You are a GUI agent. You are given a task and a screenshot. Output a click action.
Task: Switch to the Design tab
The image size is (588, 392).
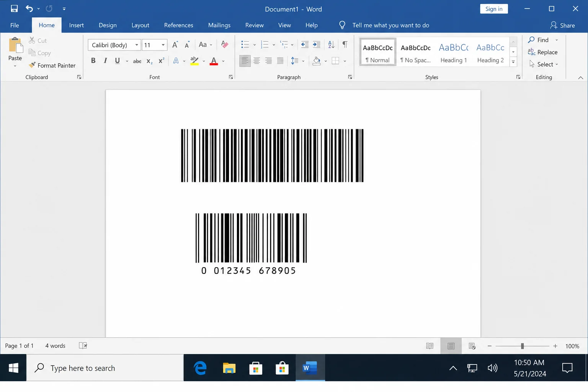108,25
